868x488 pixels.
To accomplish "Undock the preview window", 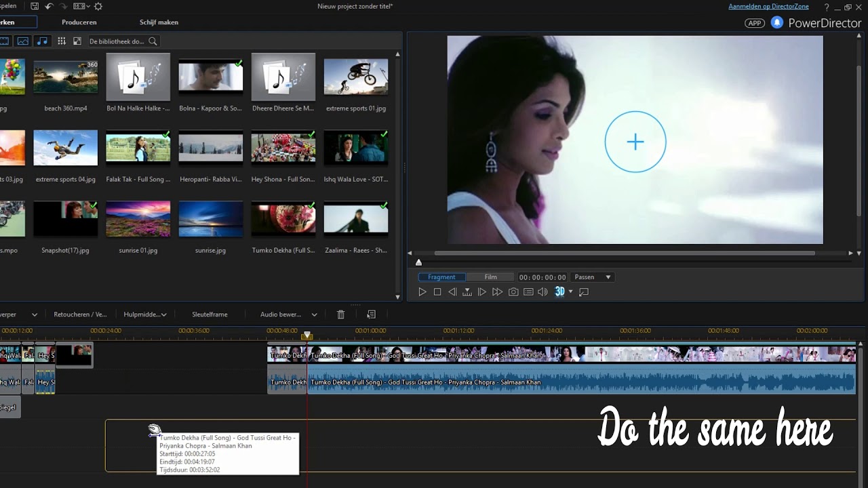I will [x=584, y=292].
